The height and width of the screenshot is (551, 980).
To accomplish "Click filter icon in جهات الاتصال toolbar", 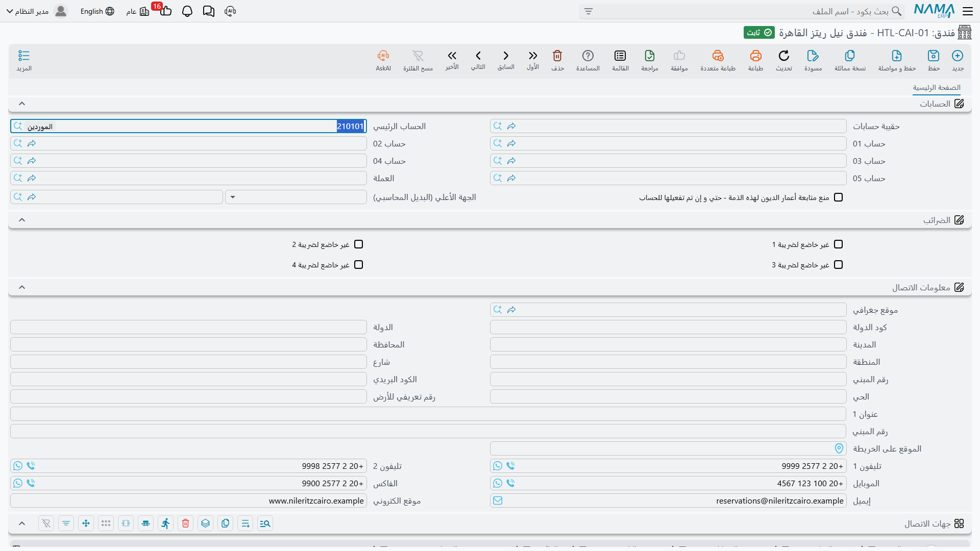I will (x=66, y=523).
